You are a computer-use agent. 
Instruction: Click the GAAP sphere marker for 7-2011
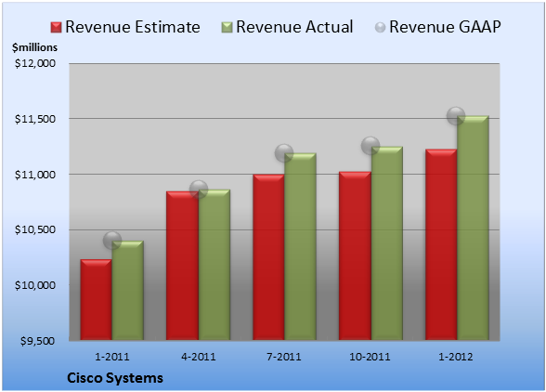point(284,153)
